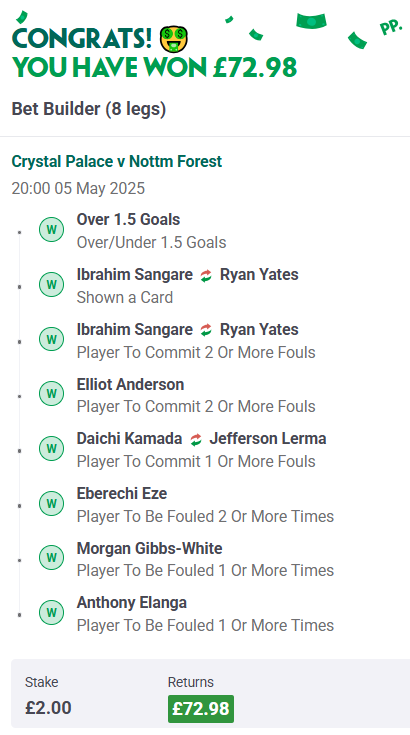Screen dimensions: 410x735
Task: Select the Bet Builder (8 legs) heading
Action: 89,109
